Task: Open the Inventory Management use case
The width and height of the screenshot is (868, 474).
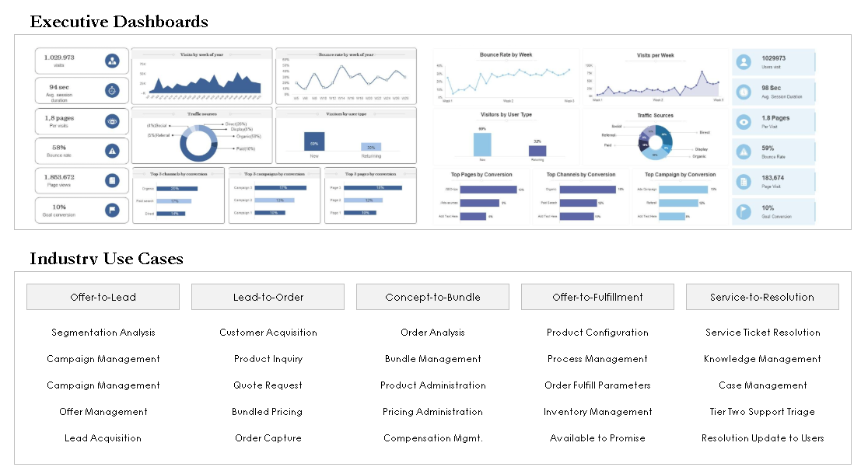Action: click(597, 412)
